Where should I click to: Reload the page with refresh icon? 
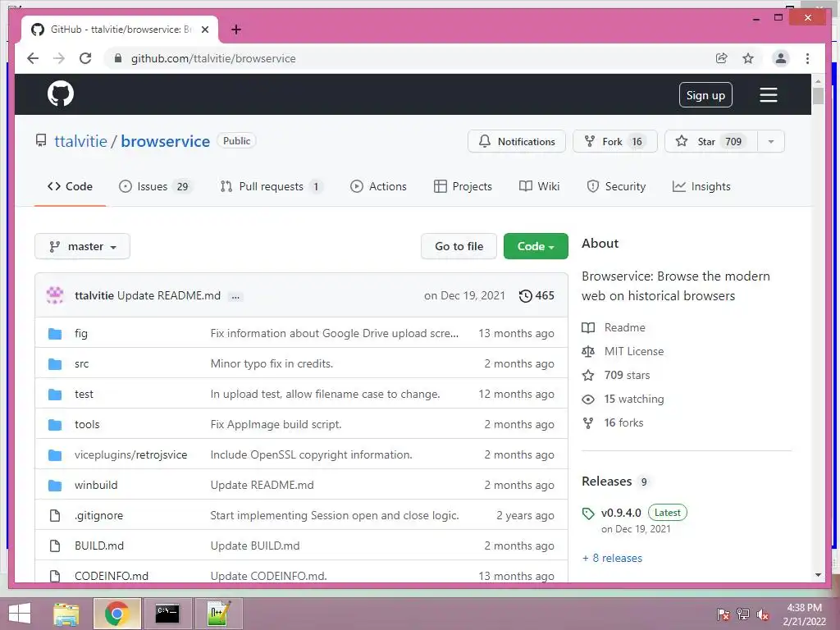pos(85,58)
